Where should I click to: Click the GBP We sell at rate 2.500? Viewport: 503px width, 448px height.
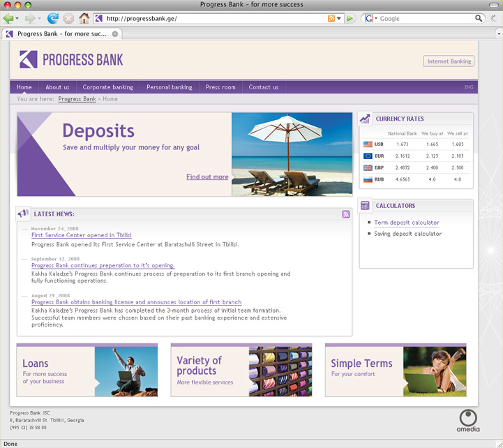(458, 167)
